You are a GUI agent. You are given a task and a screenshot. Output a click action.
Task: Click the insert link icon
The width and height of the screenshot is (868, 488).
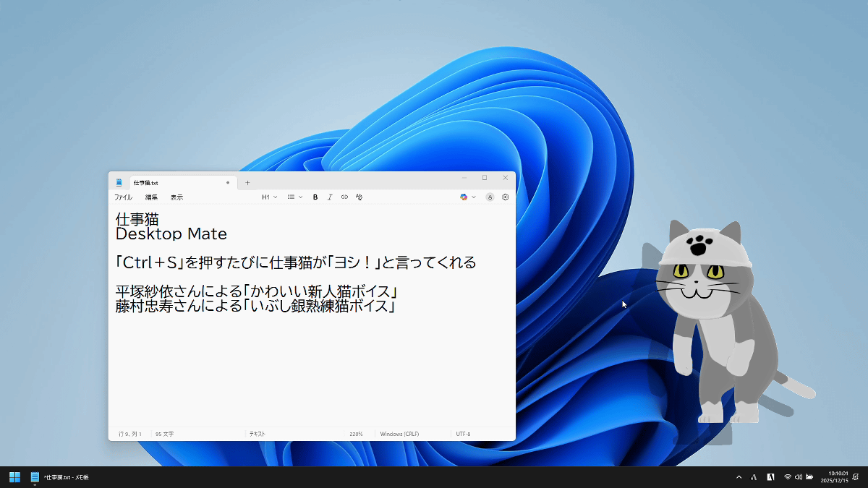click(344, 197)
